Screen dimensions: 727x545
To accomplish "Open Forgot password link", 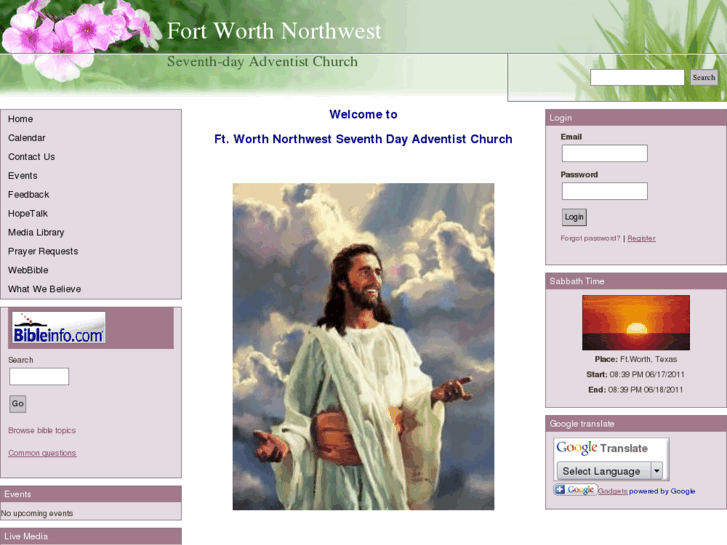I will click(590, 238).
